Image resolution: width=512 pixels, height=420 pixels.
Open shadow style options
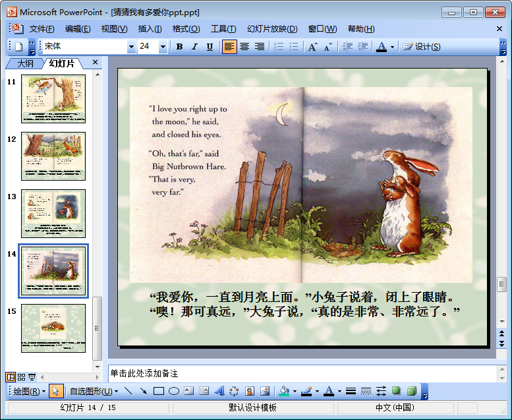[396, 391]
